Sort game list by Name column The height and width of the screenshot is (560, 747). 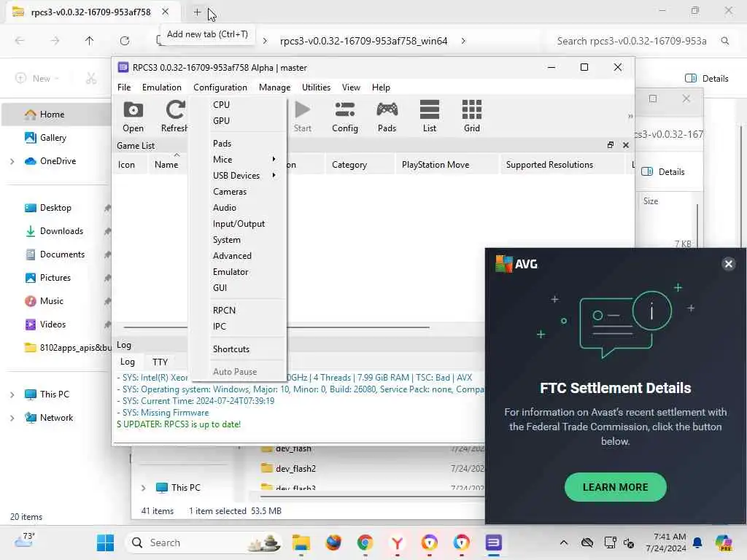[166, 165]
